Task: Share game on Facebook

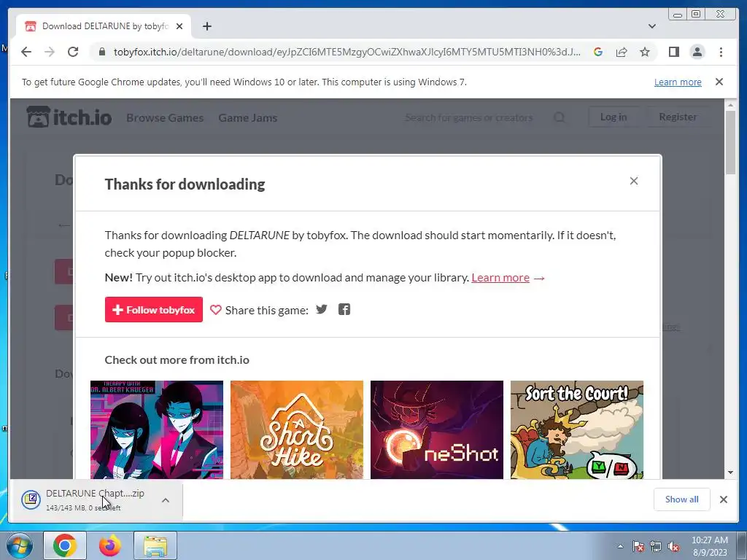Action: point(344,309)
